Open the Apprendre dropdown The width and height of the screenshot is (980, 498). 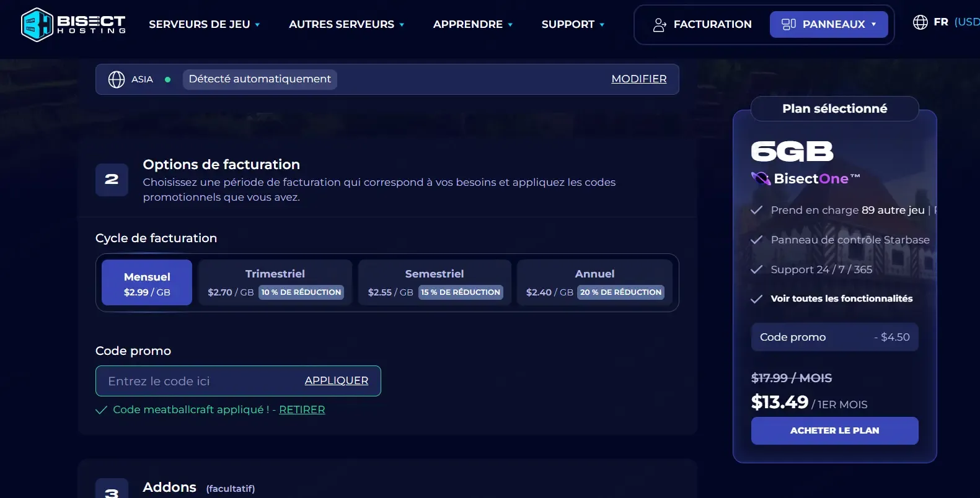tap(473, 24)
